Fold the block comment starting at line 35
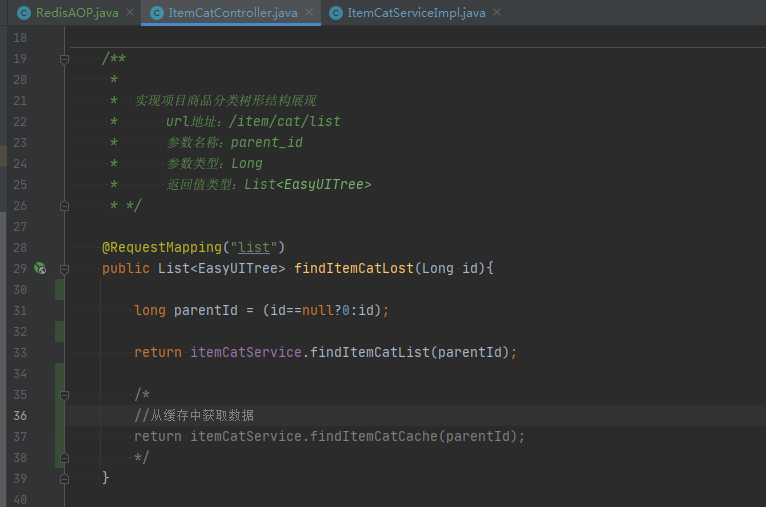766x507 pixels. coord(64,395)
